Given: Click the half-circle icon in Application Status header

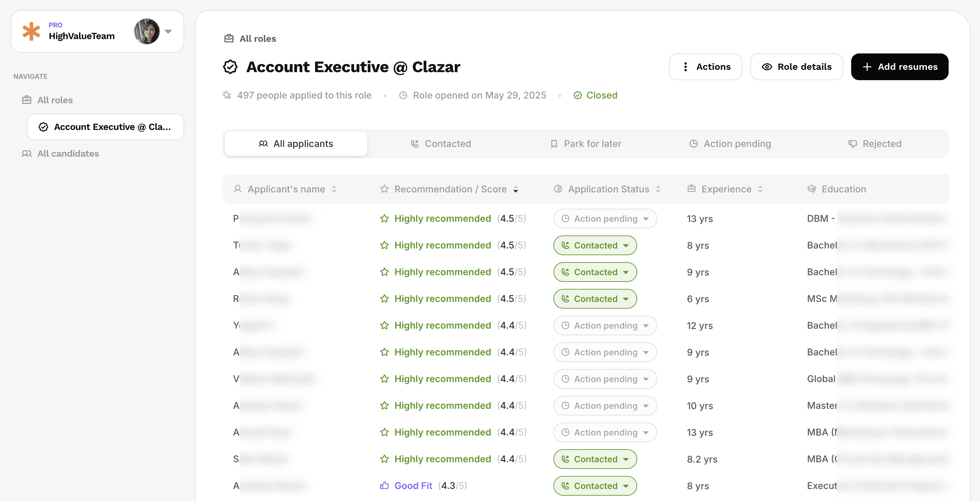Looking at the screenshot, I should 558,189.
